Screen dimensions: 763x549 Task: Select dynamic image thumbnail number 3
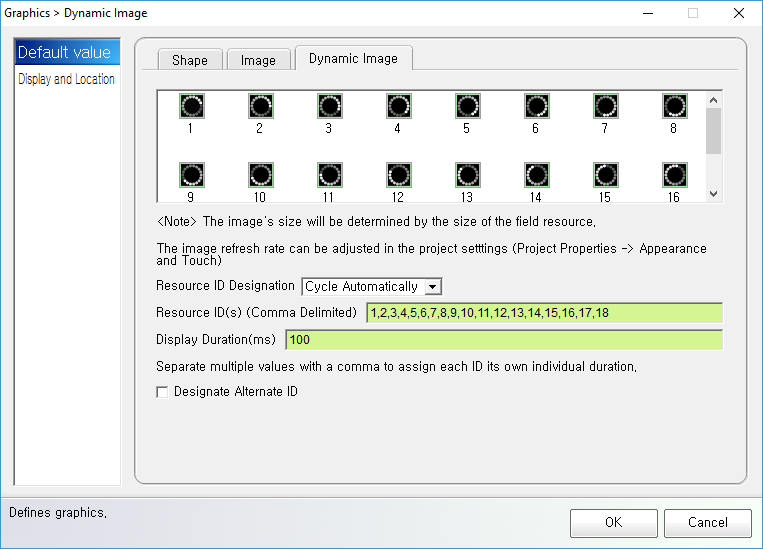pos(328,106)
